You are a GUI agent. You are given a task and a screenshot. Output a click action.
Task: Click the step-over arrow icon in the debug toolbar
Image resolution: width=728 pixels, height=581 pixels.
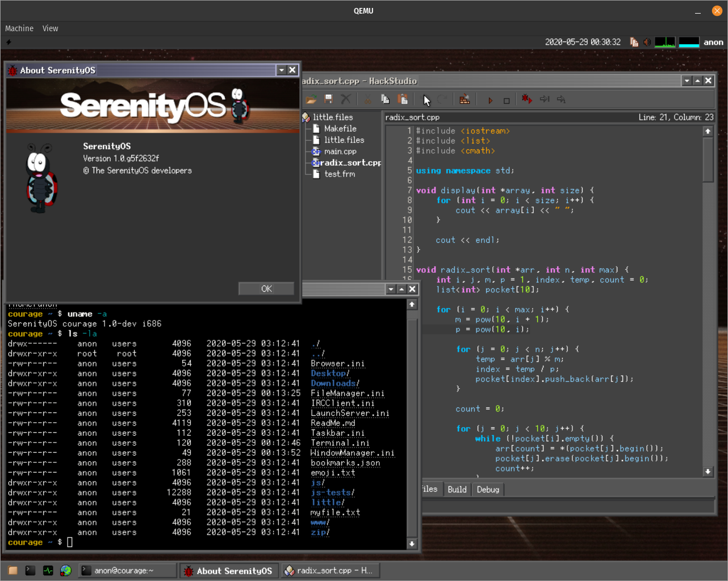[x=545, y=99]
